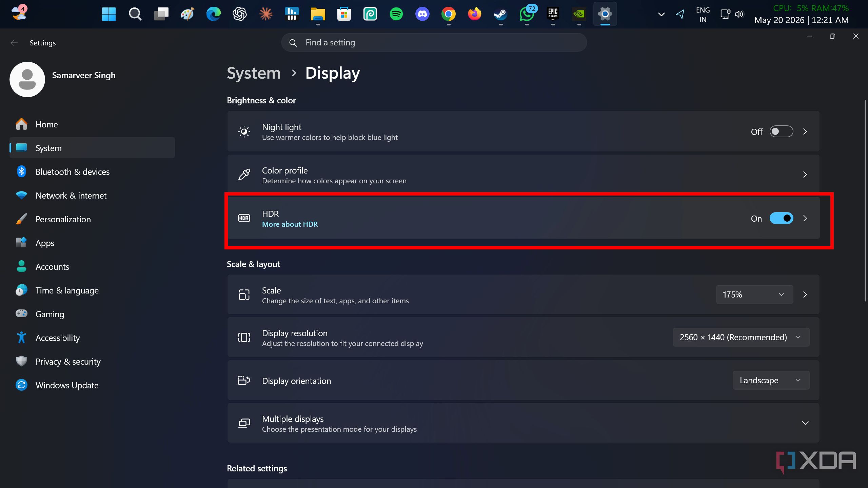This screenshot has height=488, width=868.
Task: Open Gaming settings in sidebar
Action: point(92,314)
